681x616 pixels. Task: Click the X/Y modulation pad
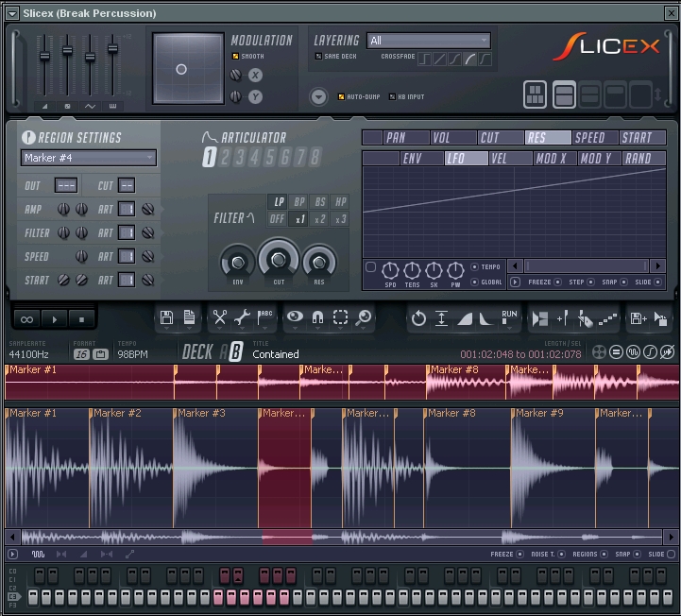188,68
